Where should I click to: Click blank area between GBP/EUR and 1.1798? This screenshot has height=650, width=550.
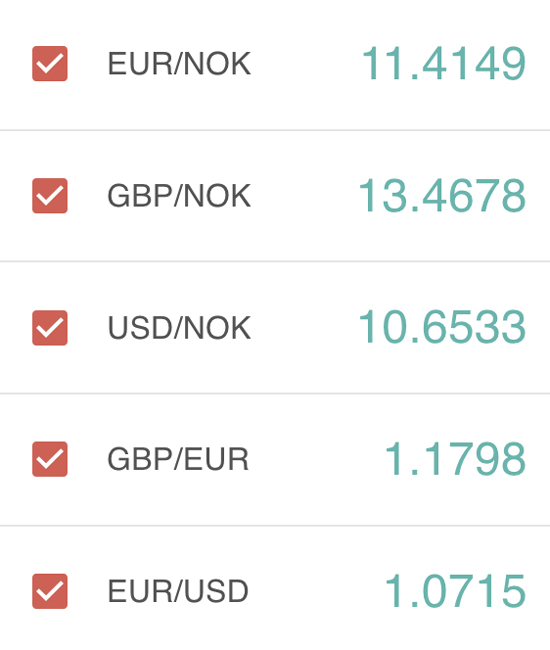(317, 459)
